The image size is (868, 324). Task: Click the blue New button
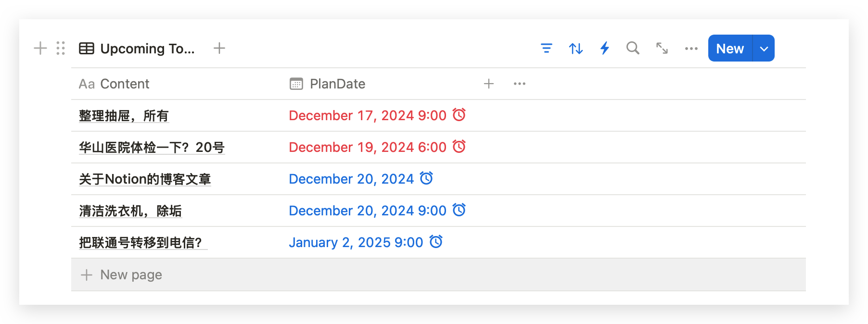click(730, 48)
